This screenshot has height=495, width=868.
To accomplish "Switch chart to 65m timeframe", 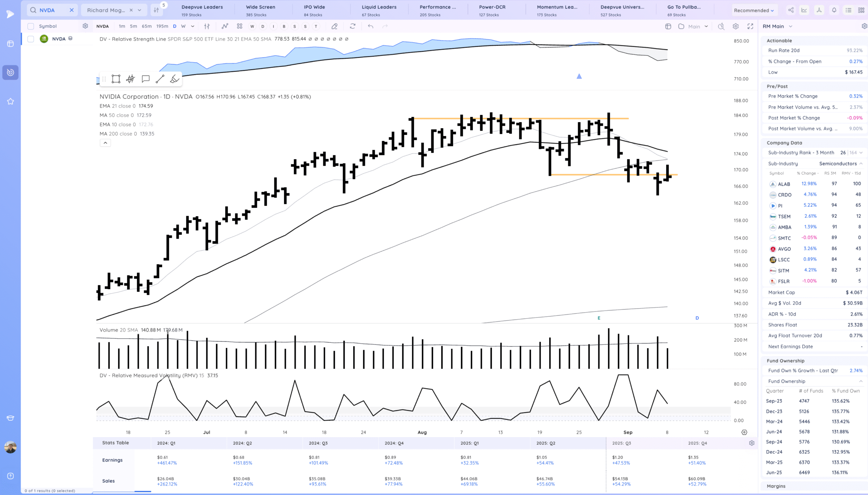I will (146, 26).
